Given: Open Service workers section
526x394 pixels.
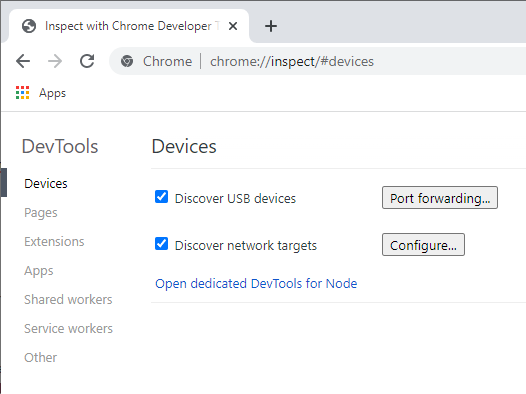Looking at the screenshot, I should click(x=68, y=329).
